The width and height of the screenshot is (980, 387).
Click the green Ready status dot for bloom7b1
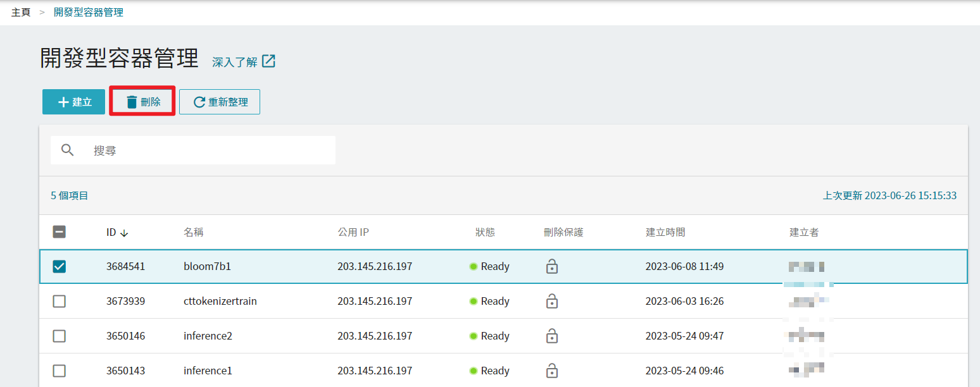[473, 267]
